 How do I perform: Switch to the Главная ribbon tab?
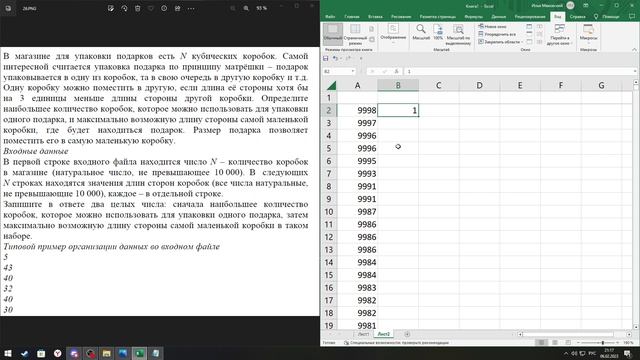point(352,17)
